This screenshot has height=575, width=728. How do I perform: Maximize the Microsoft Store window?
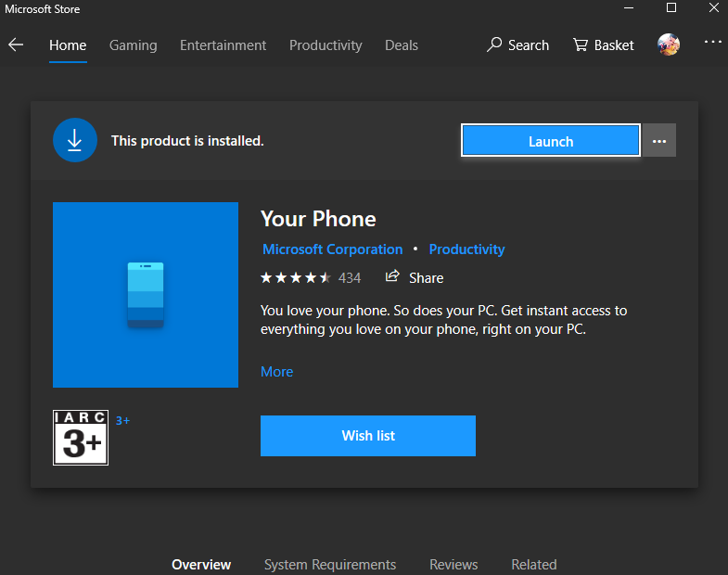(x=671, y=8)
